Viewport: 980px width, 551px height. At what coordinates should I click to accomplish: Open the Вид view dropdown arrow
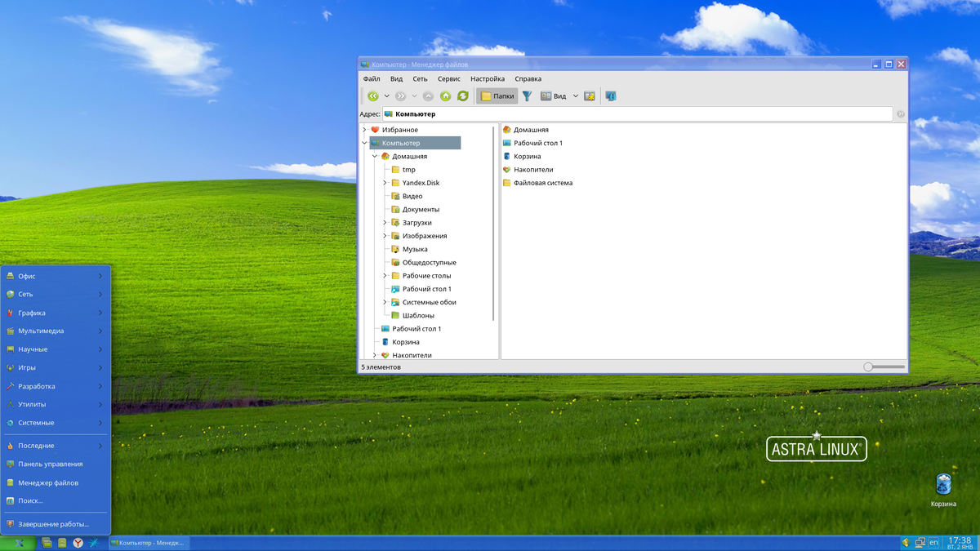[576, 96]
